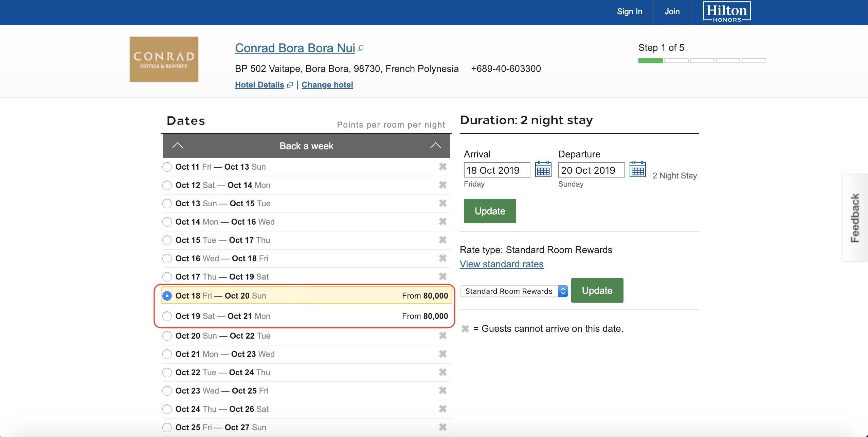Click unavailable X icon for Oct 12 Sat row
The width and height of the screenshot is (868, 437).
(442, 185)
